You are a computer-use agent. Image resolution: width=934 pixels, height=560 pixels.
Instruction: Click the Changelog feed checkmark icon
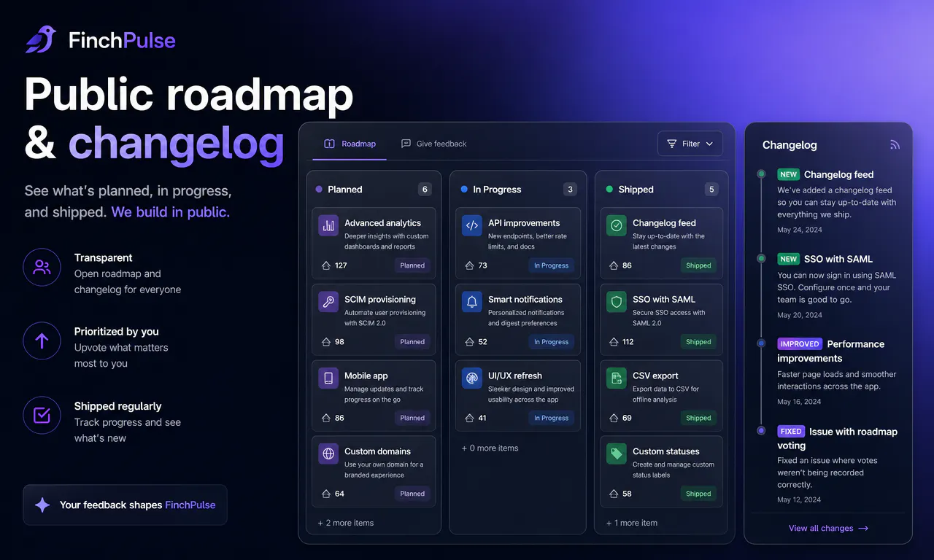[617, 225]
